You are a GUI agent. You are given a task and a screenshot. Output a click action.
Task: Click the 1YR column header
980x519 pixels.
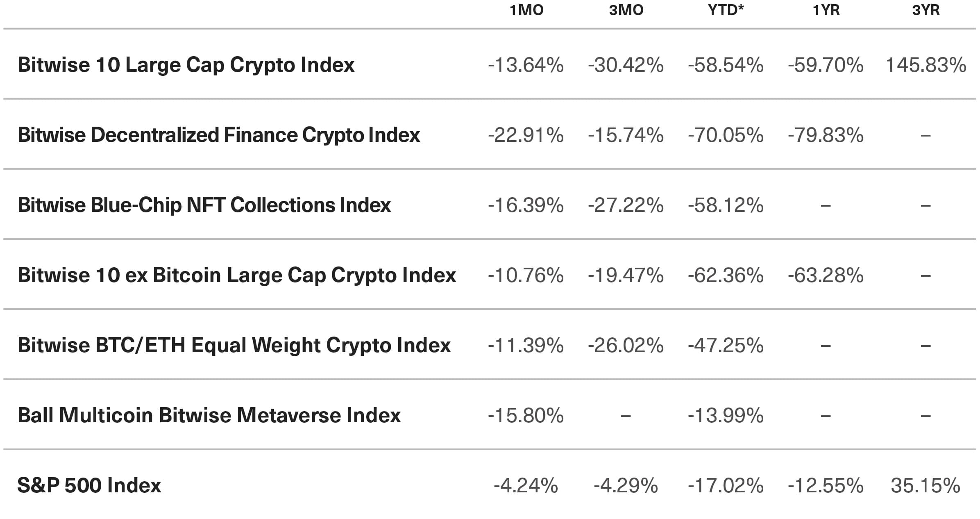(826, 10)
